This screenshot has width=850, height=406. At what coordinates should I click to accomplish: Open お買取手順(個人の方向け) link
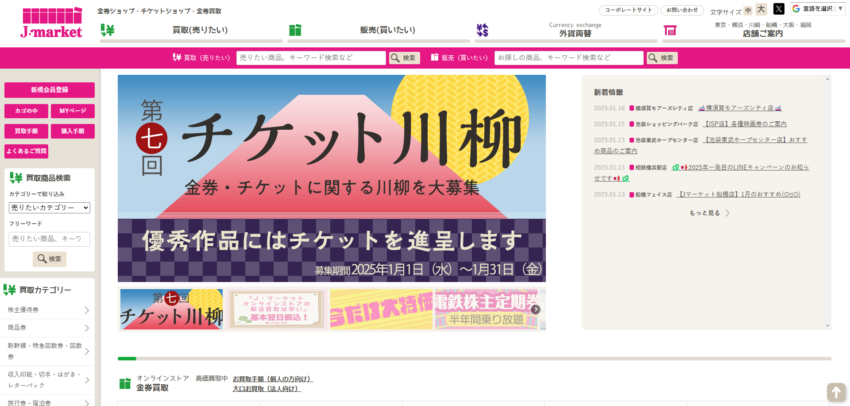(x=273, y=379)
